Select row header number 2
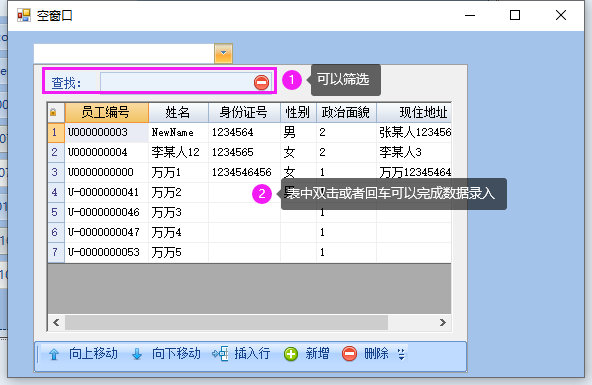592x385 pixels. (x=56, y=152)
